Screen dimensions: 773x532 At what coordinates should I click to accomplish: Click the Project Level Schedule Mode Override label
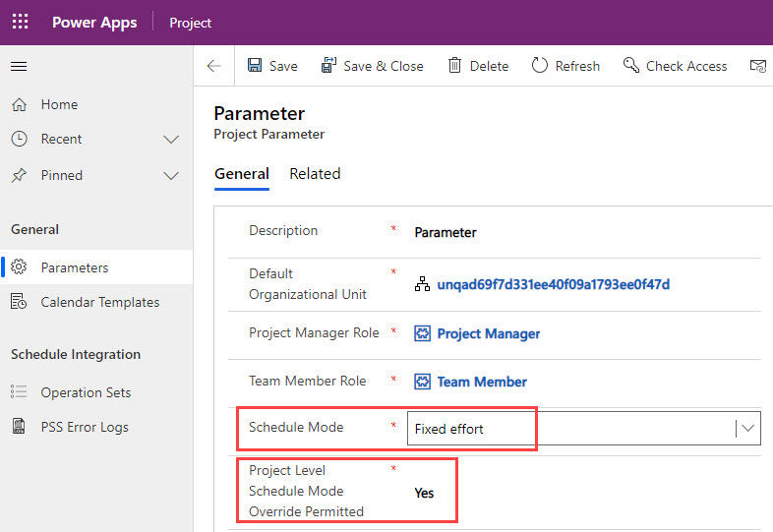pos(306,491)
